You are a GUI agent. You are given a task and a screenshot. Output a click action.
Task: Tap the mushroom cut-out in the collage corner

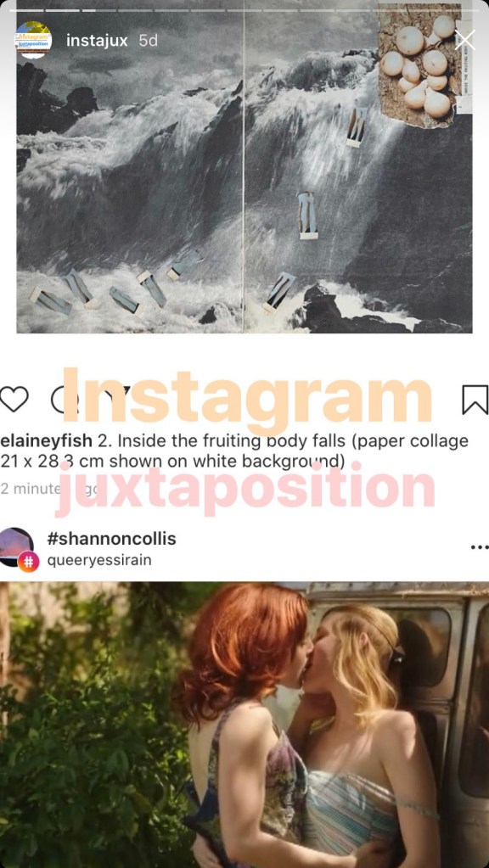coord(421,66)
